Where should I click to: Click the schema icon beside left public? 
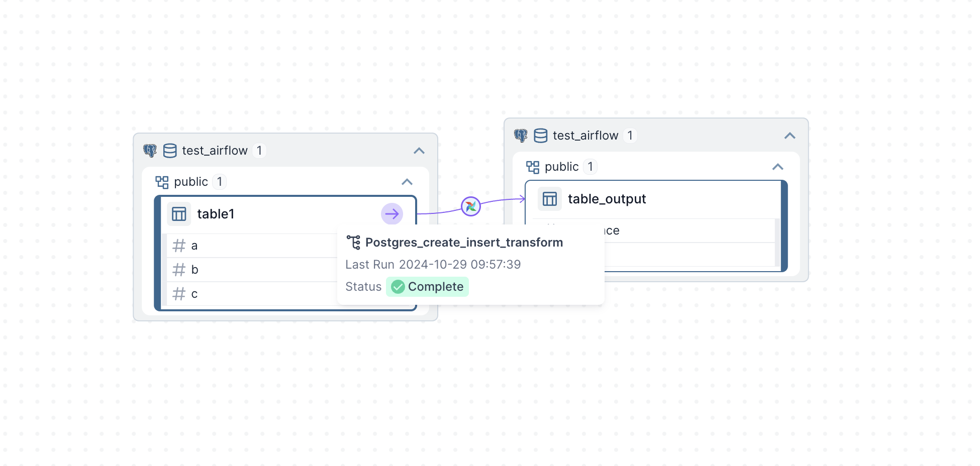pyautogui.click(x=162, y=182)
